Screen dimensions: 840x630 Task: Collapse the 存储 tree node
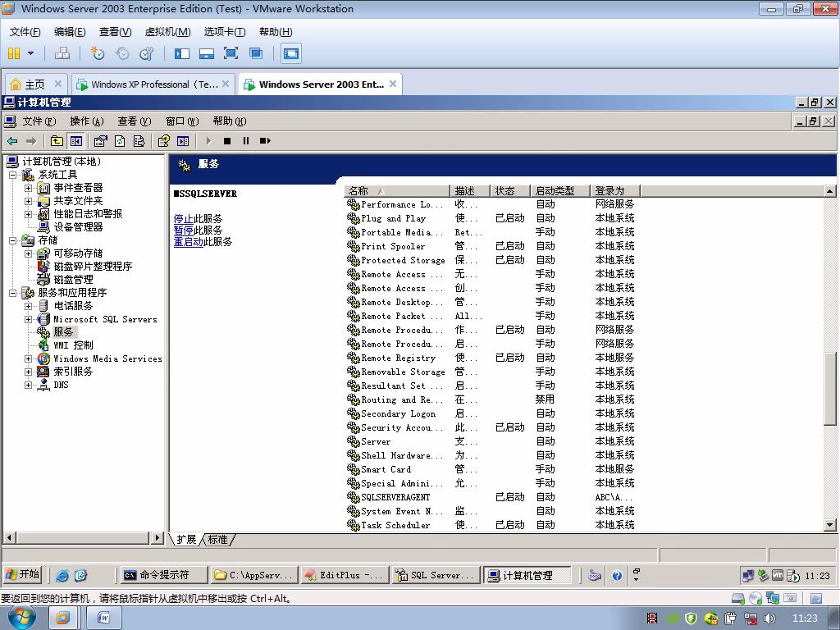[13, 240]
